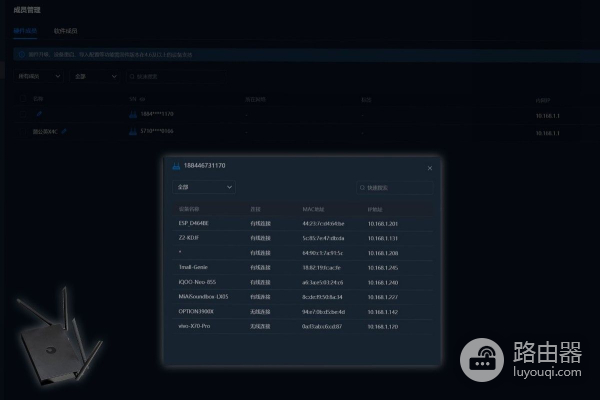Click the info icon in the notice banner
The height and width of the screenshot is (400, 600).
point(22,54)
